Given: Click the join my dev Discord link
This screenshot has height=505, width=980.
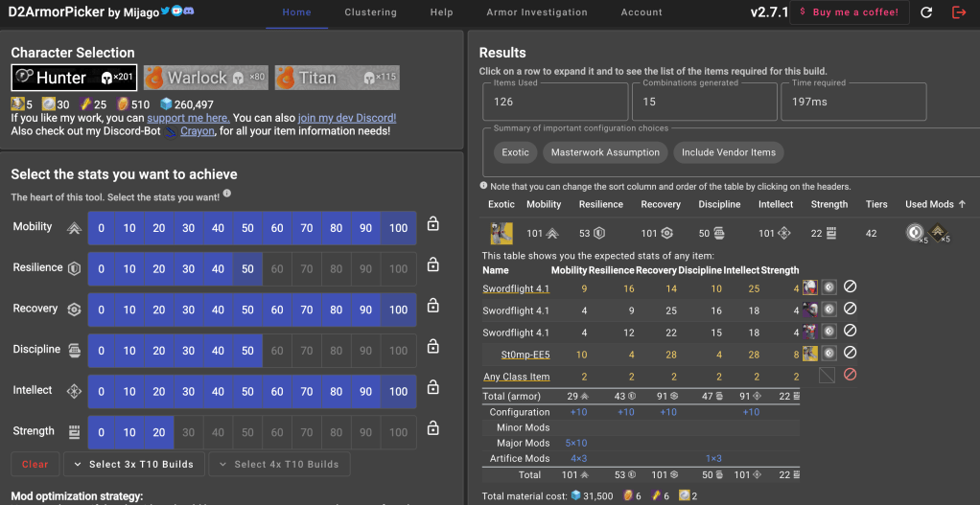Looking at the screenshot, I should coord(347,118).
